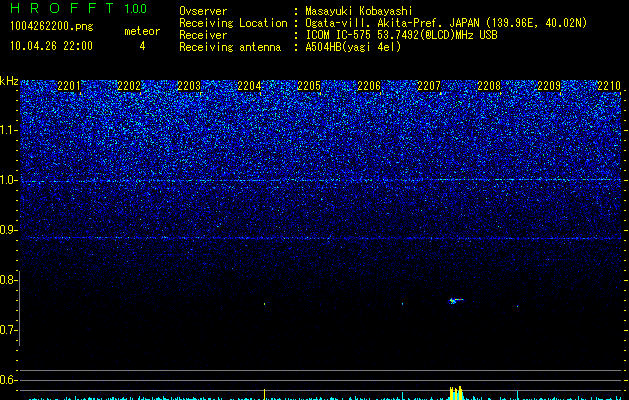Click the 1.1 frequency axis label
629x400 pixels.
(7, 130)
